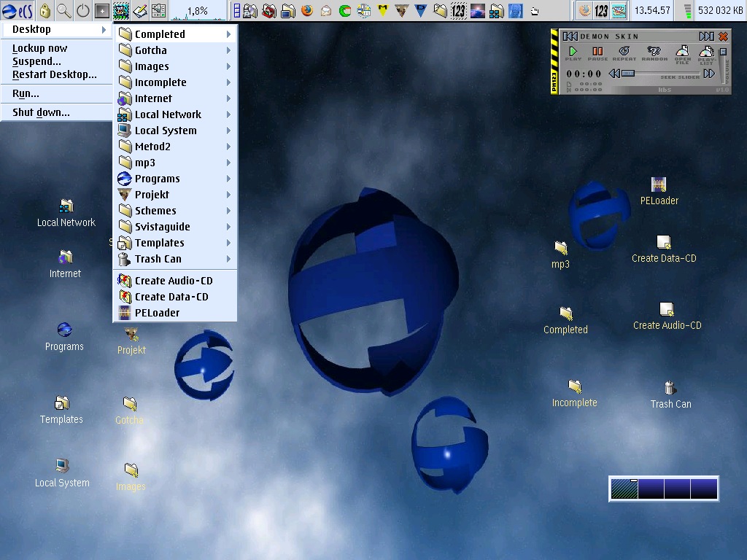This screenshot has width=747, height=560.
Task: Click the Firefox icon in the top toolbar
Action: [x=307, y=11]
